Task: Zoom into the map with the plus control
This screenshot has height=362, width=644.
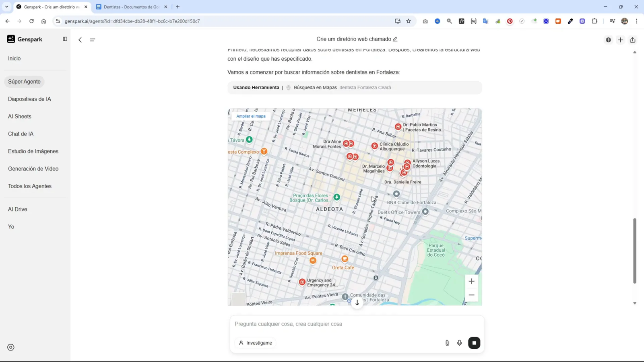Action: click(x=471, y=281)
